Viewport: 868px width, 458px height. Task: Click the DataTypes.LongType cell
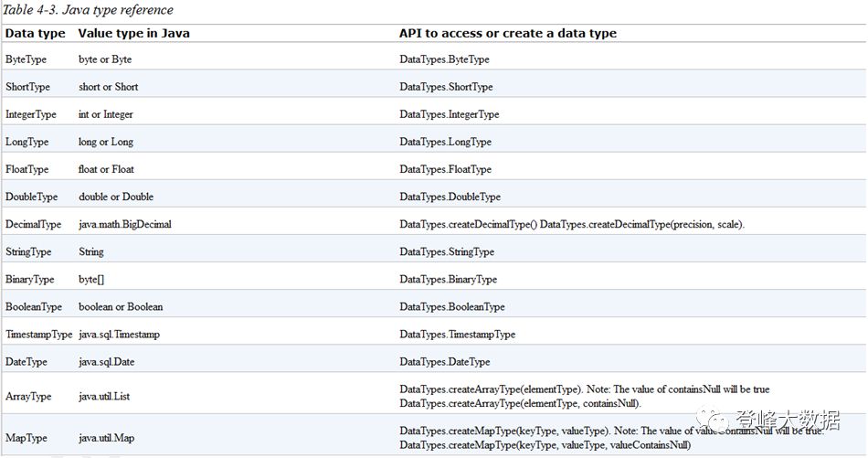[446, 142]
